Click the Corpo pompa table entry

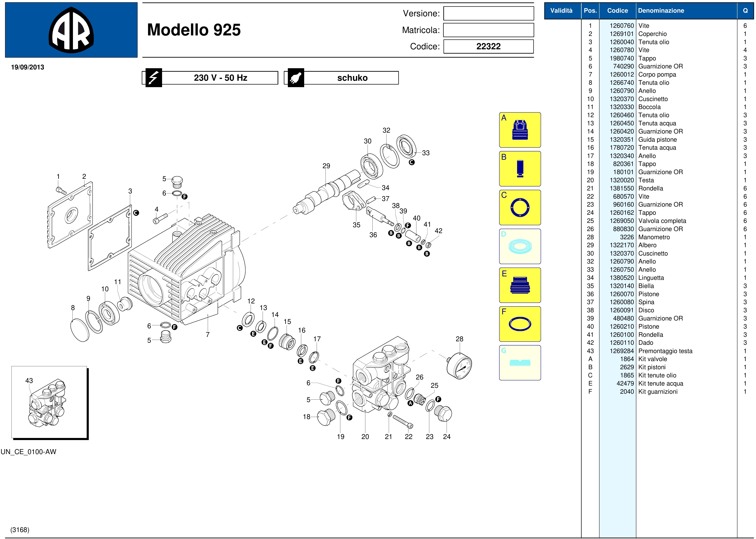657,74
